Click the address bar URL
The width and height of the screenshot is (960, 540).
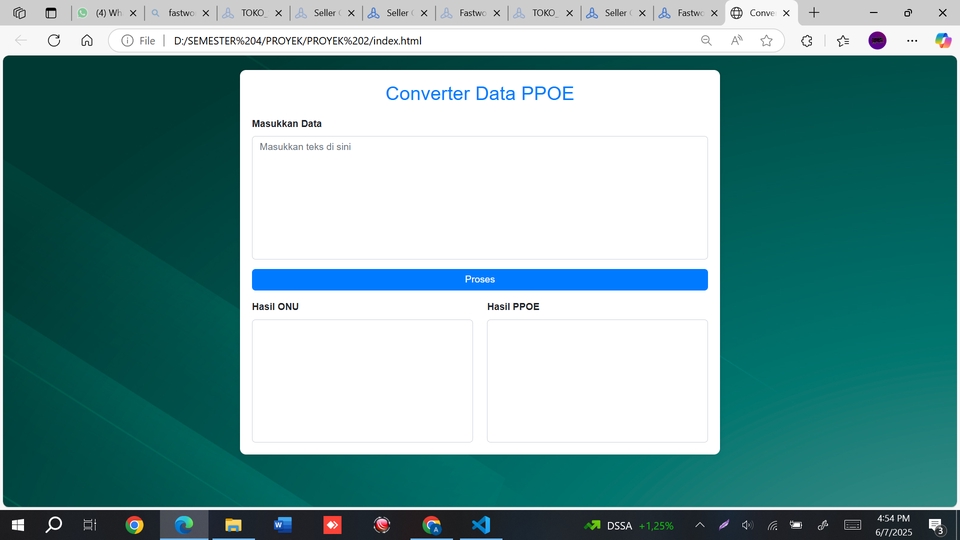tap(298, 41)
